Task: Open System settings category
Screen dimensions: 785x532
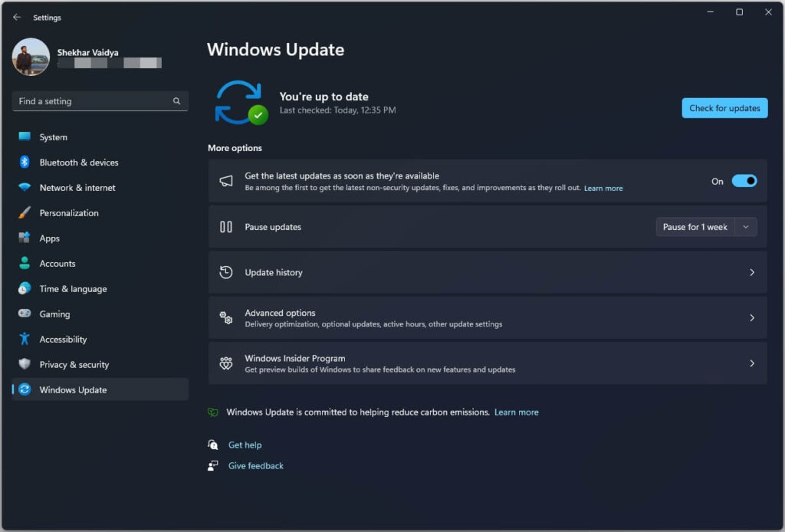Action: click(x=100, y=136)
